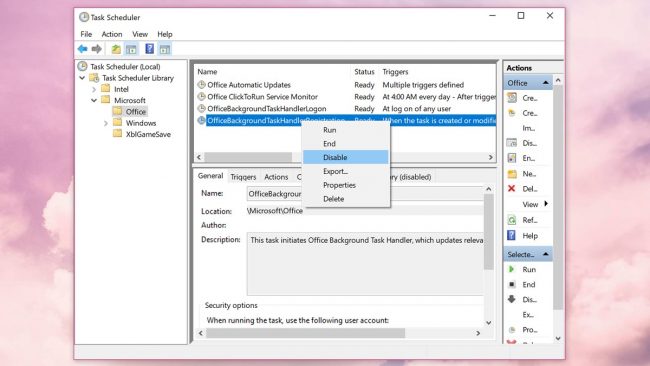Choose Run from the context menu

(346, 130)
